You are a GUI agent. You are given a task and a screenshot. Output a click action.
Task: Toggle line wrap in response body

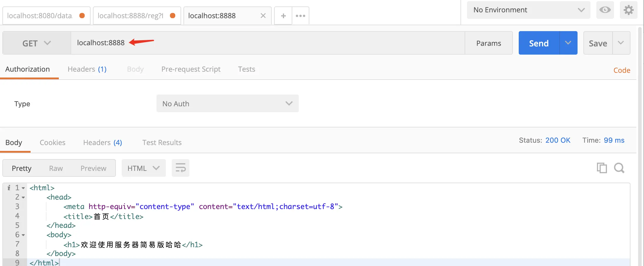coord(181,168)
